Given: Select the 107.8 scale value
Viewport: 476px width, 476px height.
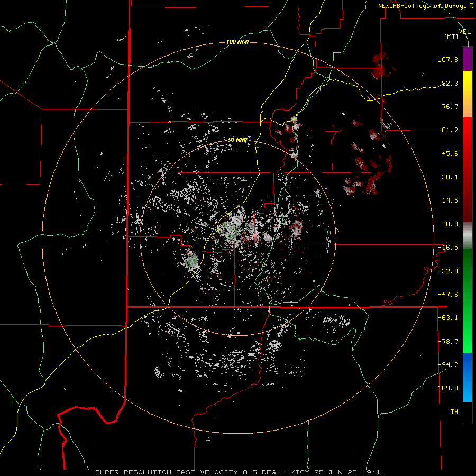Looking at the screenshot, I should click(x=448, y=59).
